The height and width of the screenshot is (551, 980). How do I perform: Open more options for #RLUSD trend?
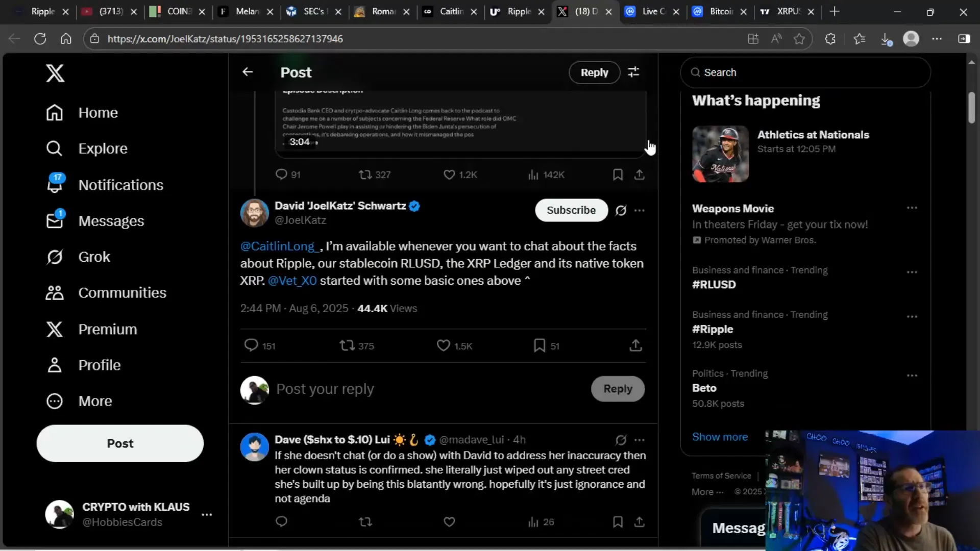coord(912,272)
